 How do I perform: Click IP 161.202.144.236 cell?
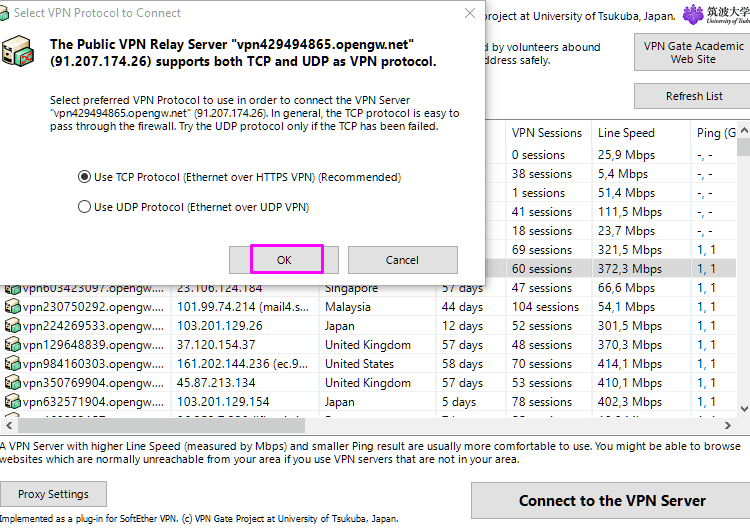tap(243, 364)
